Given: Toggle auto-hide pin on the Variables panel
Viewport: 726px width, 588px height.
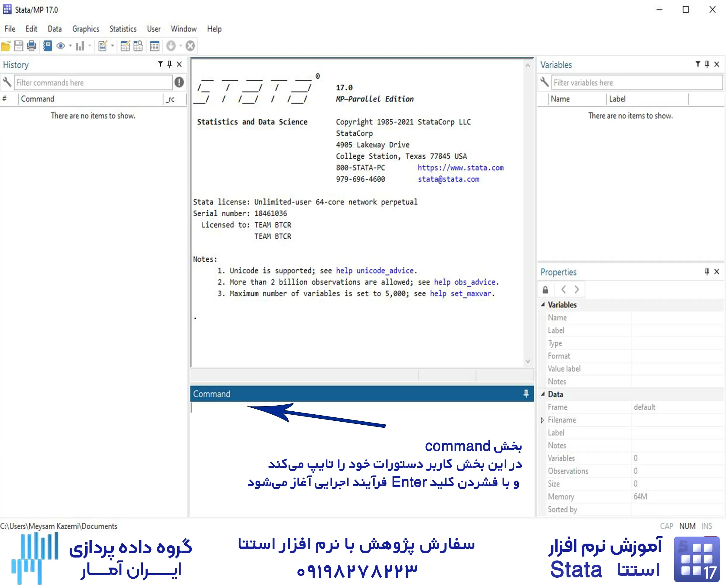Looking at the screenshot, I should click(706, 64).
